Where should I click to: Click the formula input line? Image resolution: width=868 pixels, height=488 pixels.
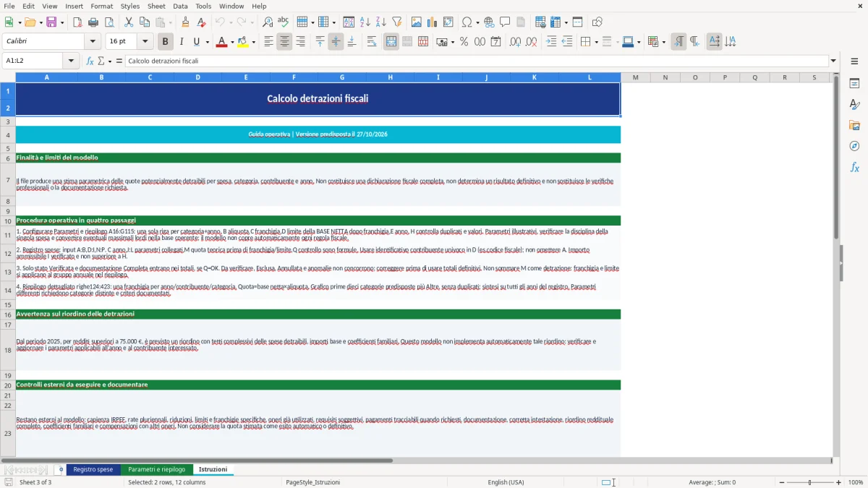[x=476, y=61]
